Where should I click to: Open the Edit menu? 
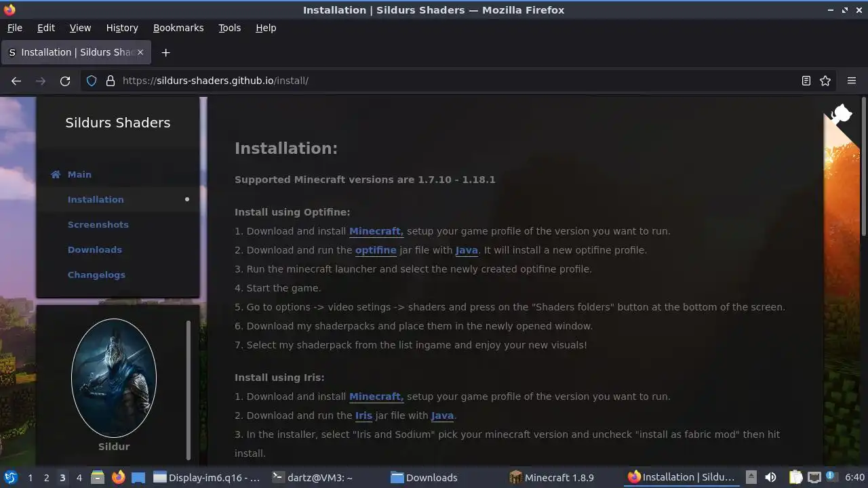click(46, 28)
